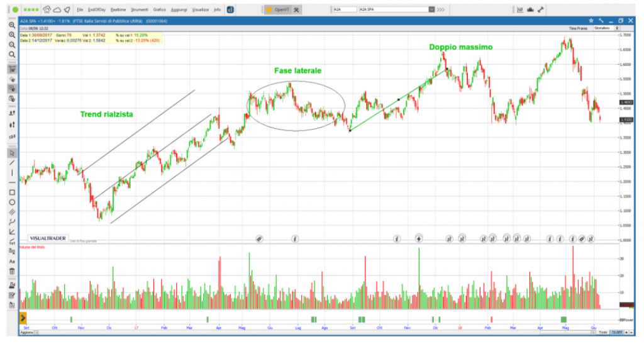This screenshot has width=644, height=344.
Task: Open the Realtime menu
Action: [118, 10]
